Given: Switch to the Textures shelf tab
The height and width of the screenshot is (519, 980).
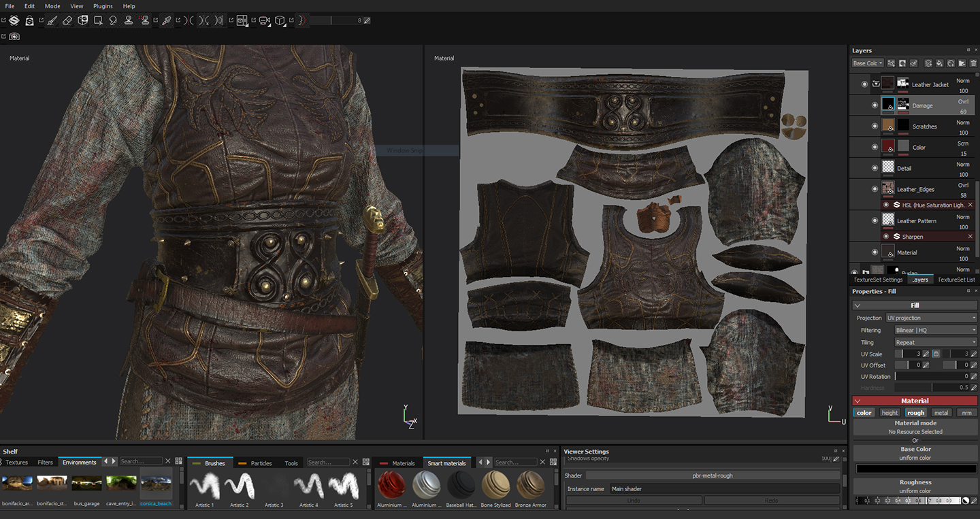Looking at the screenshot, I should click(17, 463).
